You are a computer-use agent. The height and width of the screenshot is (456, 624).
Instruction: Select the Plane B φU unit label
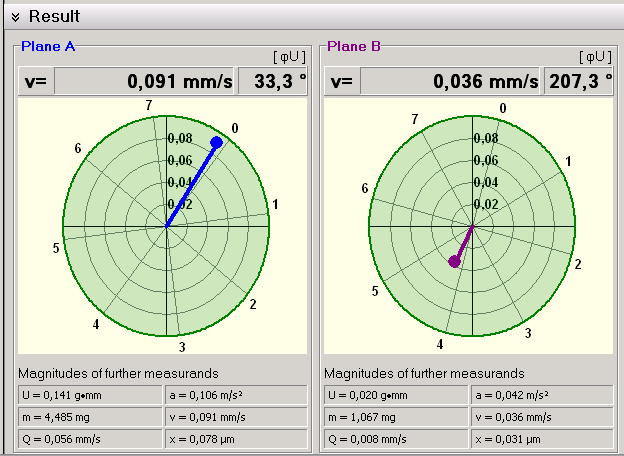pos(595,57)
